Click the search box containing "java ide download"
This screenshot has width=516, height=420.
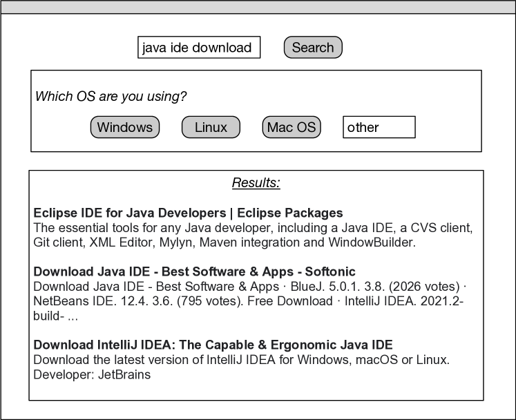point(199,48)
